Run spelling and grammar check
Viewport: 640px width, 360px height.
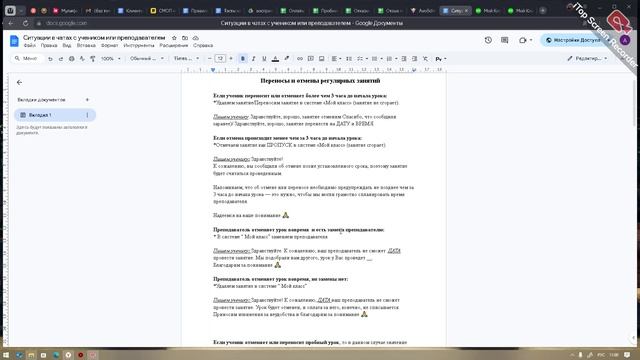(x=82, y=59)
